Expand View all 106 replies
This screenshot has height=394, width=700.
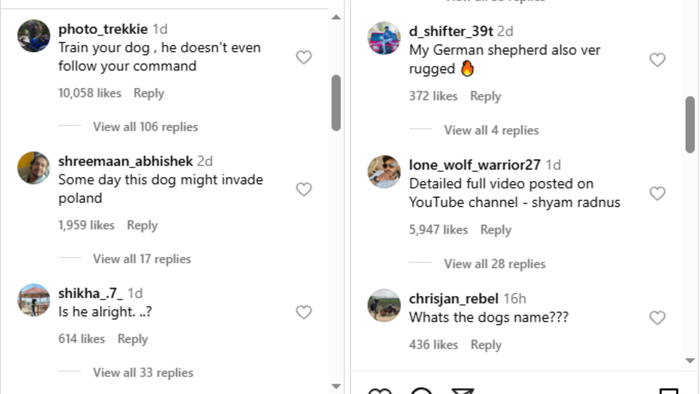tap(145, 127)
